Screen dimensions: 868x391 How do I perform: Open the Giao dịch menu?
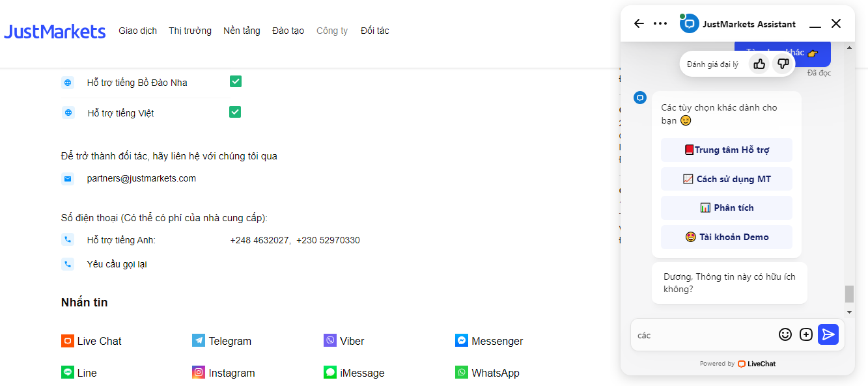pyautogui.click(x=137, y=31)
